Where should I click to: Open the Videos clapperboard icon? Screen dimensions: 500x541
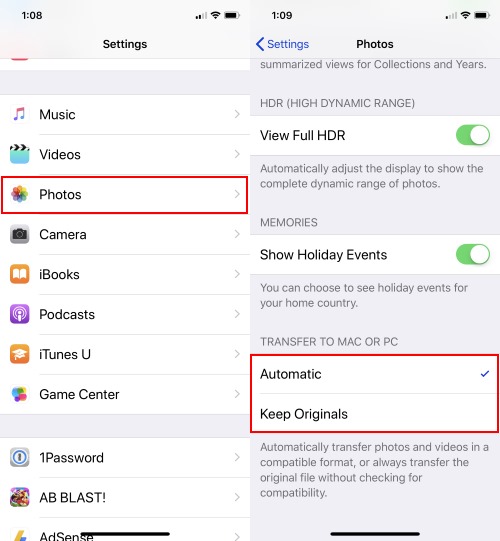click(19, 154)
